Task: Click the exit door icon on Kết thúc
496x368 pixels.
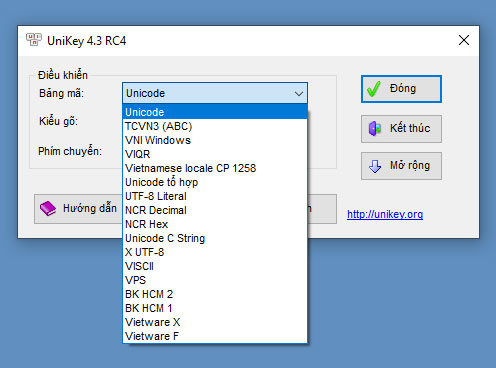Action: pos(375,128)
